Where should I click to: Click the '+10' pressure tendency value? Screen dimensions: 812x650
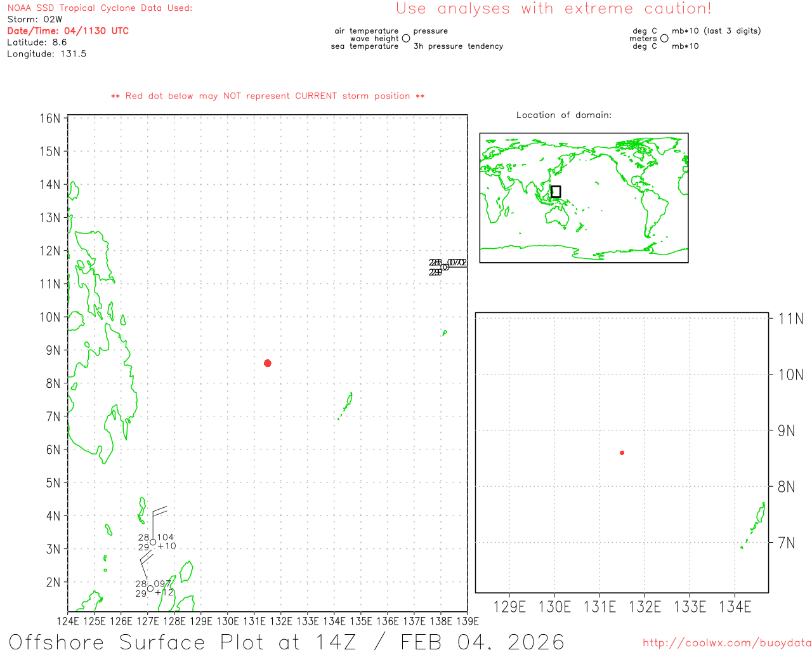click(166, 547)
